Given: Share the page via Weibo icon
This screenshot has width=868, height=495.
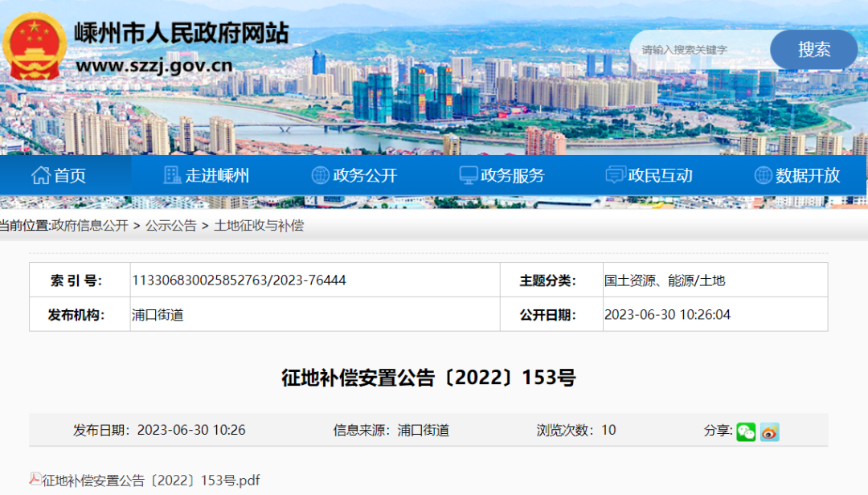Looking at the screenshot, I should [769, 432].
